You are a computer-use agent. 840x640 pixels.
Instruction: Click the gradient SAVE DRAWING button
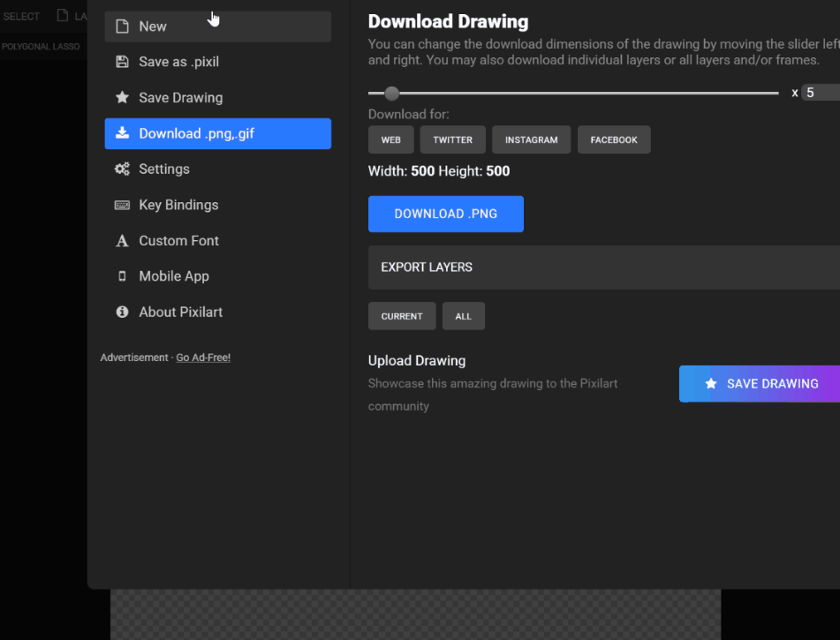click(x=759, y=383)
